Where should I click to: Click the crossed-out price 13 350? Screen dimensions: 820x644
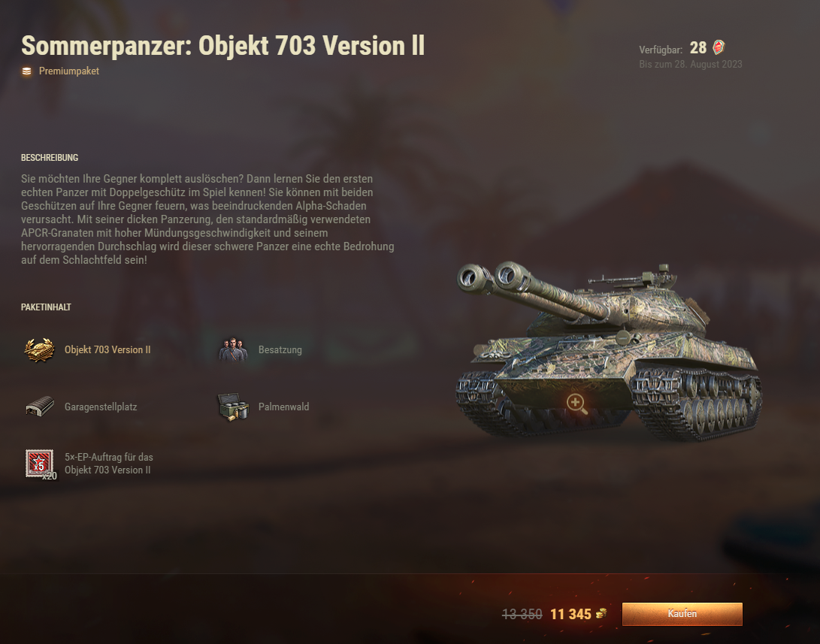point(522,614)
